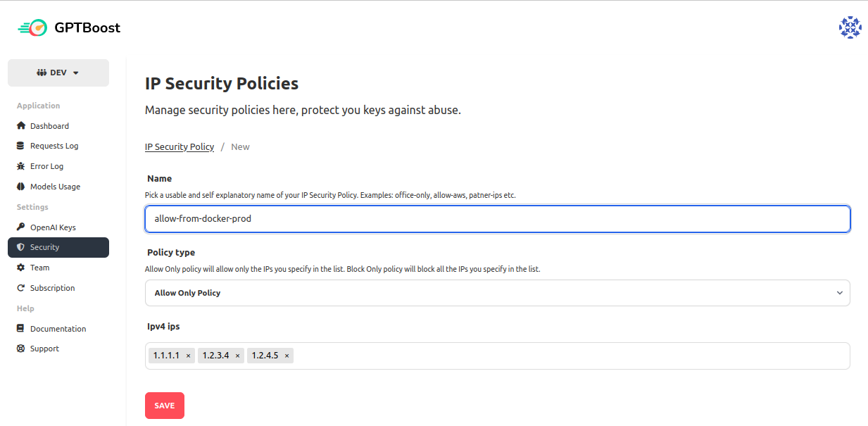Click the Requests Log database icon

[x=21, y=146]
